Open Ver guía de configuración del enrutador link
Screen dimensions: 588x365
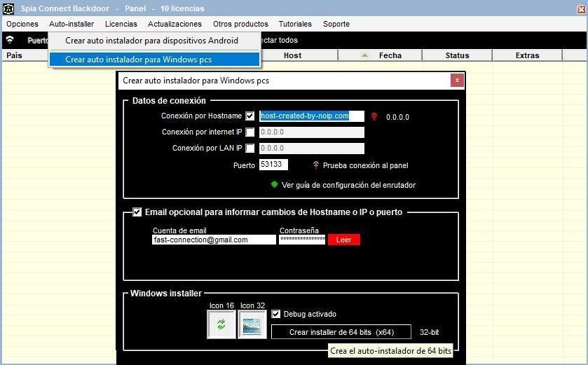click(348, 185)
